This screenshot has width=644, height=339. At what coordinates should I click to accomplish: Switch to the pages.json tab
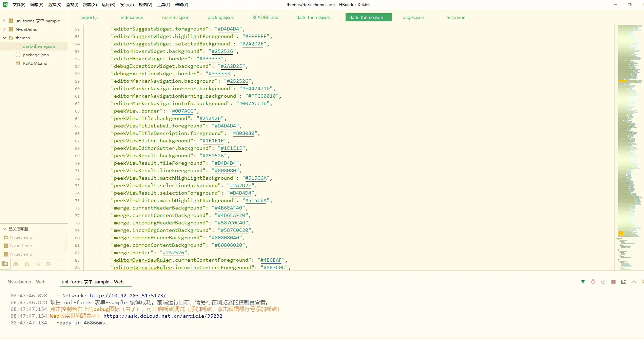[x=413, y=18]
